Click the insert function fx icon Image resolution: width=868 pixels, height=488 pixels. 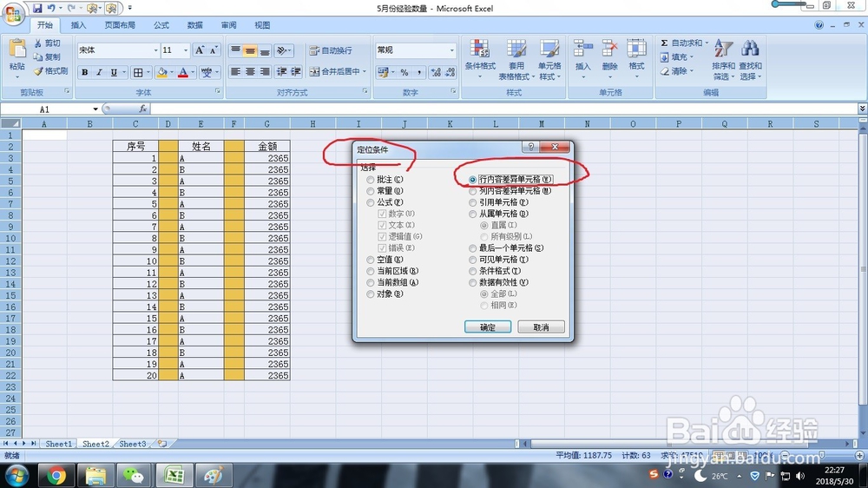[x=143, y=109]
